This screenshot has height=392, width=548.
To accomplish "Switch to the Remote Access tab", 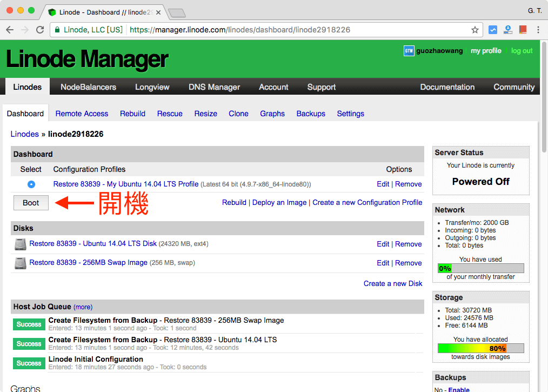I will pos(82,114).
